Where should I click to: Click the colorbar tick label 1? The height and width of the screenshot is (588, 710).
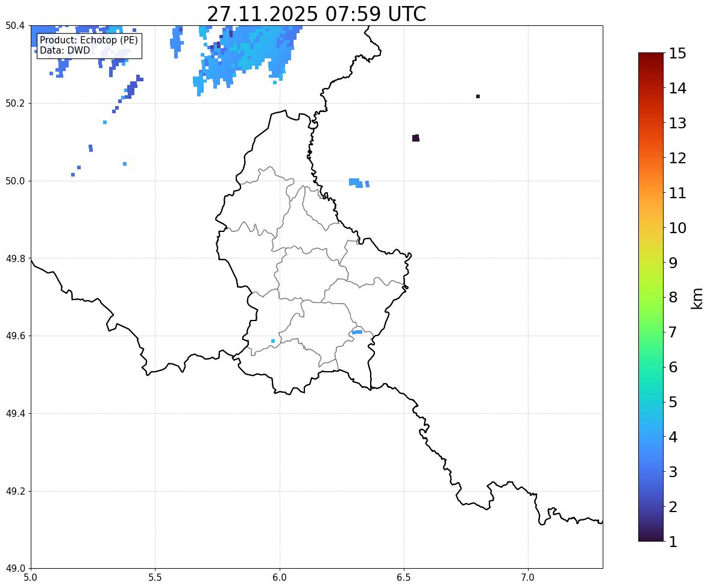[673, 542]
